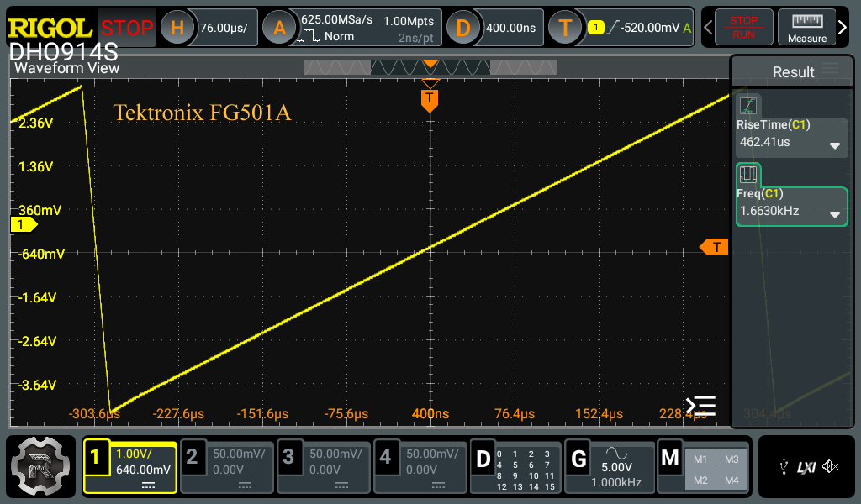Select the trigger level T marker on right edge

pyautogui.click(x=714, y=247)
